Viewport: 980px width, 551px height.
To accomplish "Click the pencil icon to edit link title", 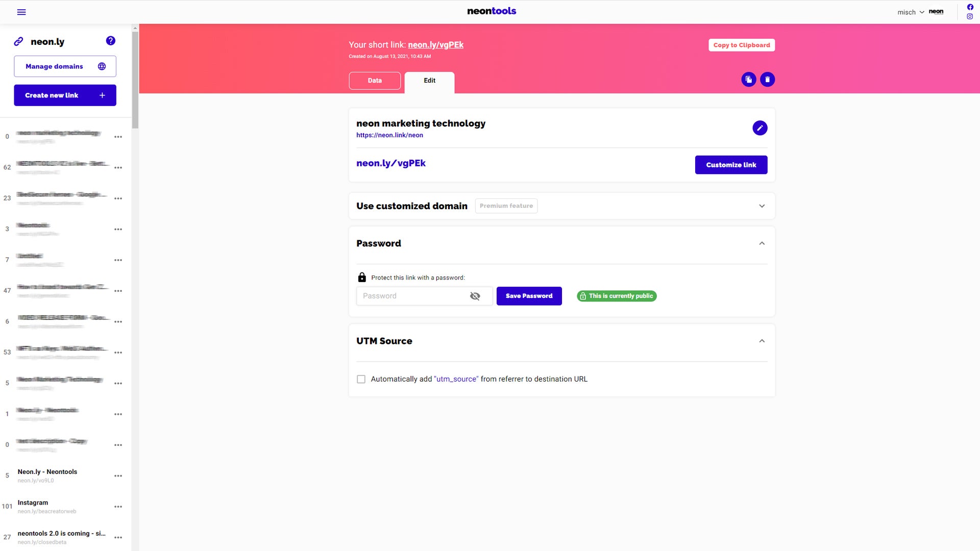I will pos(760,128).
